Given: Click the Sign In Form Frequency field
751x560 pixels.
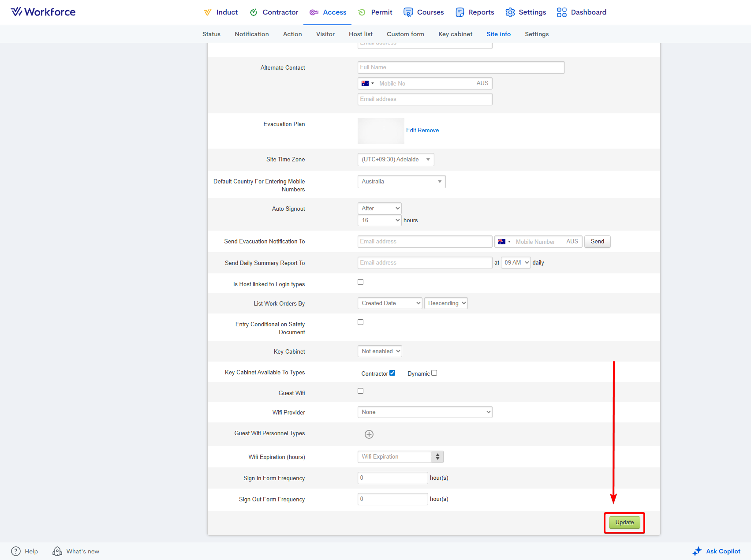Looking at the screenshot, I should pos(392,478).
